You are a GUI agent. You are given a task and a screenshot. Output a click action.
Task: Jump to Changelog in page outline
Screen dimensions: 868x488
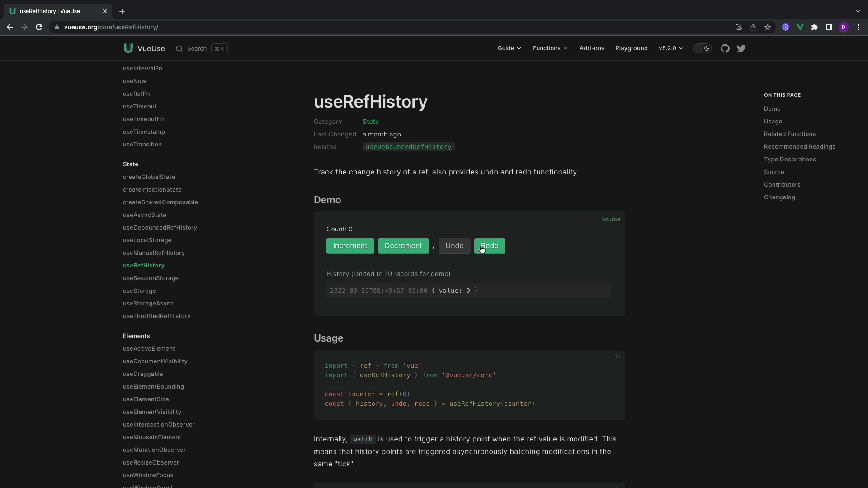coord(779,197)
